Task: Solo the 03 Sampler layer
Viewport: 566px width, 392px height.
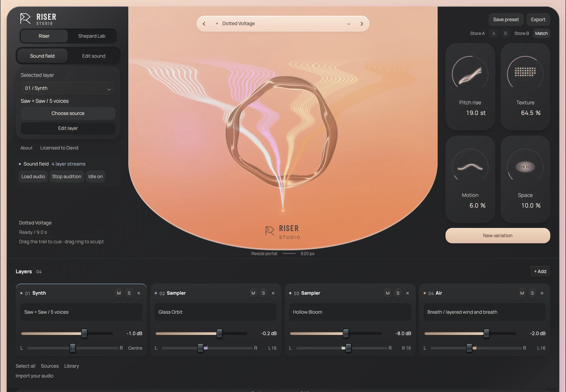Action: (398, 293)
